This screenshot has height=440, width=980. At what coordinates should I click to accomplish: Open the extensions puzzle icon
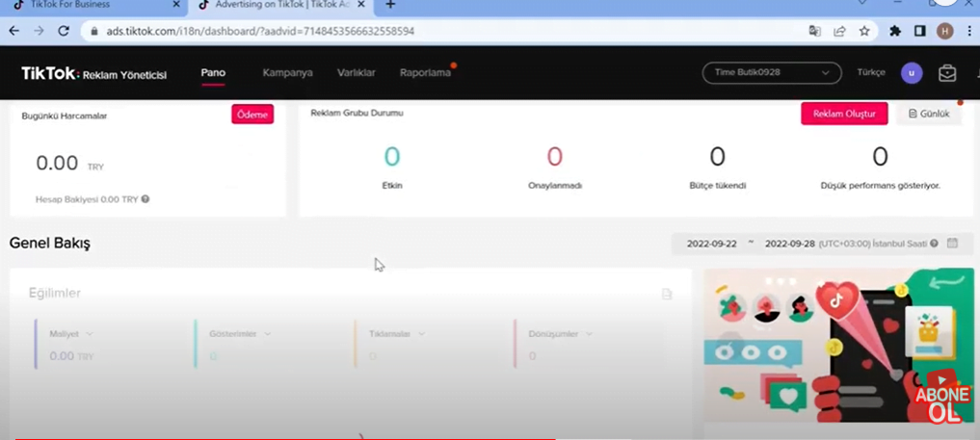[x=895, y=31]
